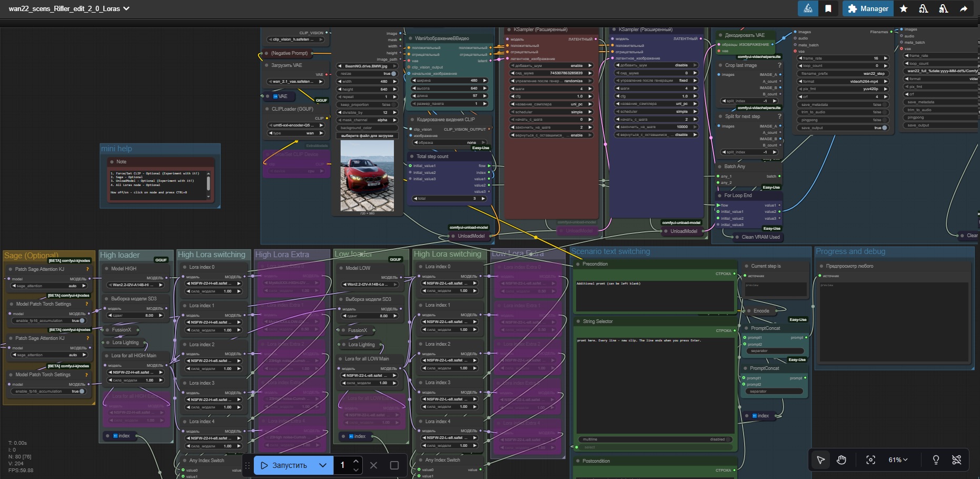Expand the run options arrow next to Запустить
The height and width of the screenshot is (479, 980).
[323, 465]
